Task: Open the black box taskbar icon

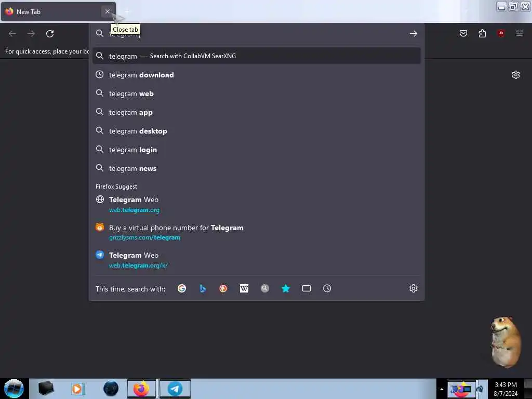Action: point(46,388)
